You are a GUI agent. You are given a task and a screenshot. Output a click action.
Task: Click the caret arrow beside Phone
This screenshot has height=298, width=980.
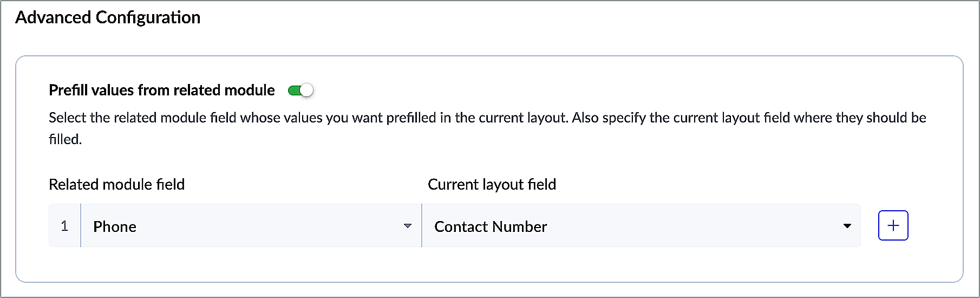coord(408,226)
